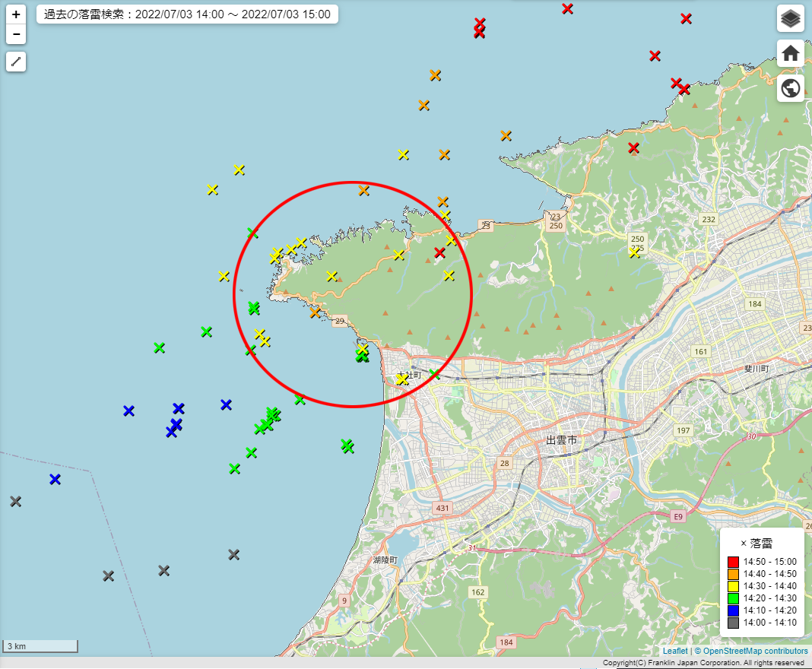
Task: Click the route 431 road shield
Action: click(x=442, y=508)
